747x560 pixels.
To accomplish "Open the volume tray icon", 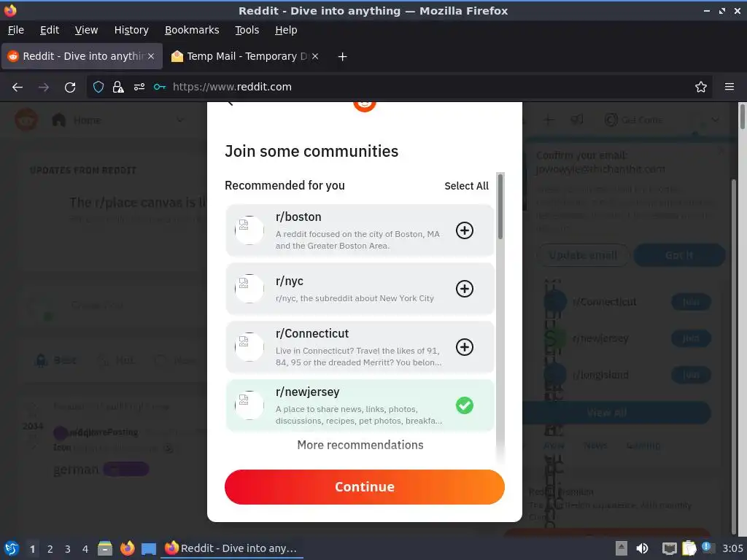I will 642,548.
